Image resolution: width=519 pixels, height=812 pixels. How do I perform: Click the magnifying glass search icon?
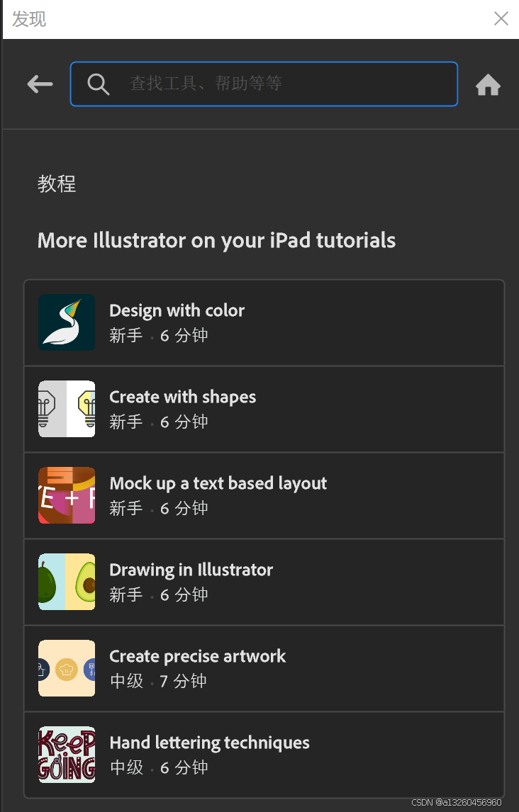[x=98, y=84]
